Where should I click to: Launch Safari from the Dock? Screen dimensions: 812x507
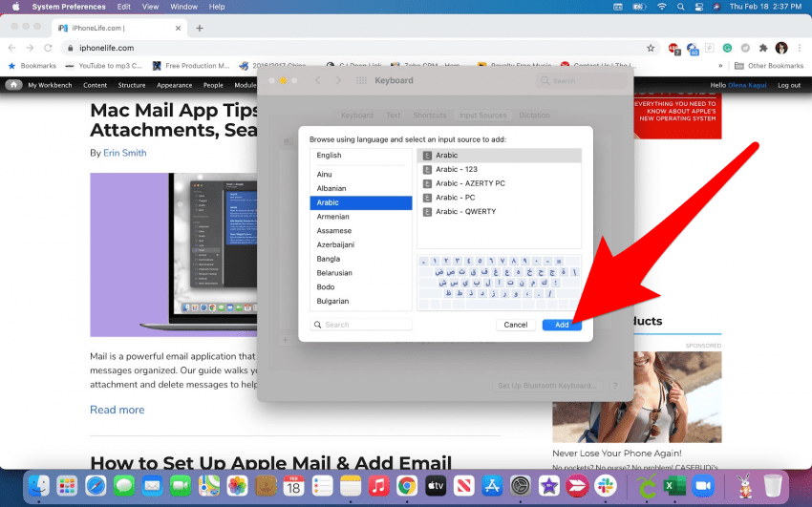point(96,486)
